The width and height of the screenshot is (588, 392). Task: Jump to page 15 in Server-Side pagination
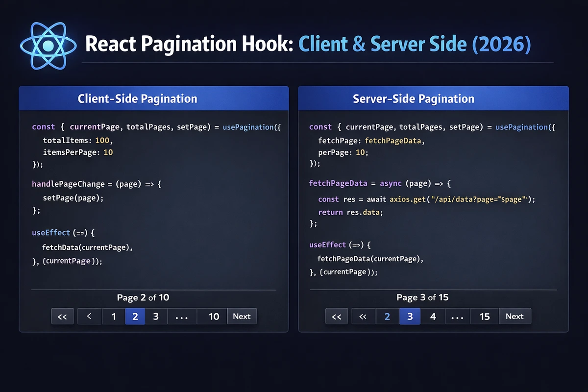click(484, 316)
